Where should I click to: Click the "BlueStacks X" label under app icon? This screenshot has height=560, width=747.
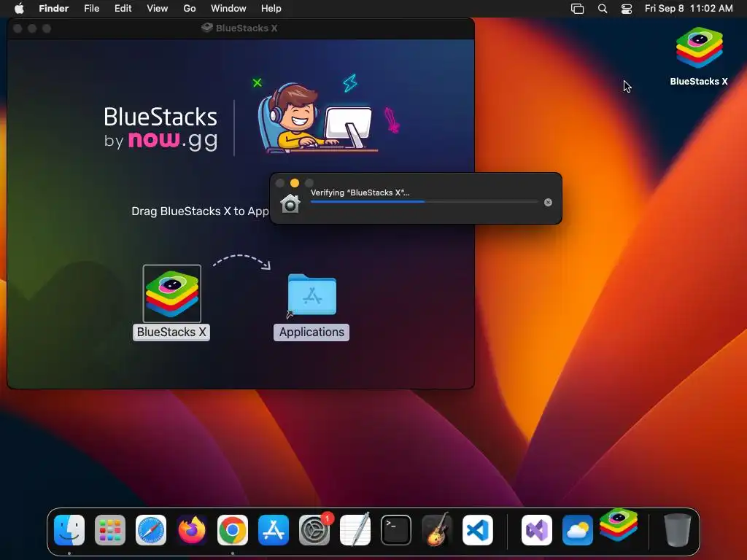(171, 332)
